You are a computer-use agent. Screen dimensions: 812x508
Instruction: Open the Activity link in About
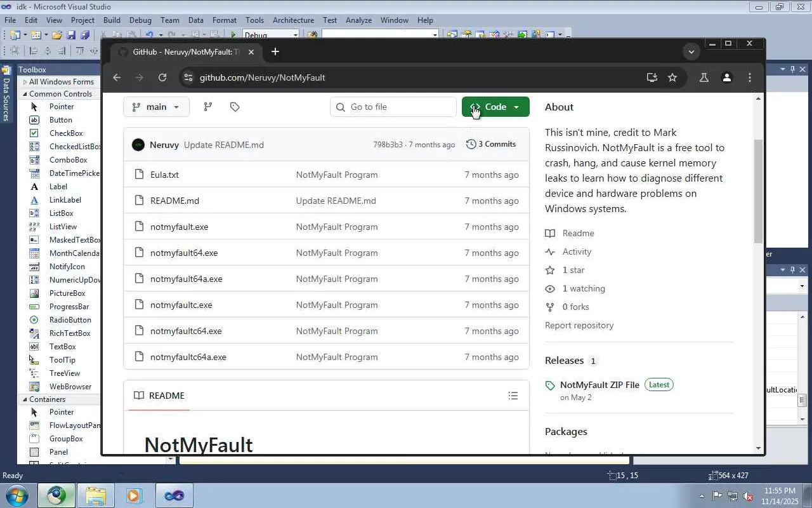tap(577, 251)
